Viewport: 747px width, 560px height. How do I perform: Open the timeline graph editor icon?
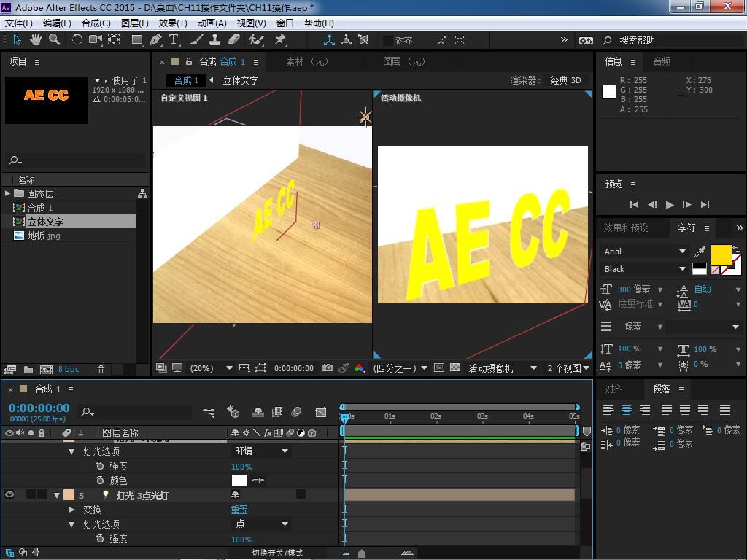click(321, 412)
